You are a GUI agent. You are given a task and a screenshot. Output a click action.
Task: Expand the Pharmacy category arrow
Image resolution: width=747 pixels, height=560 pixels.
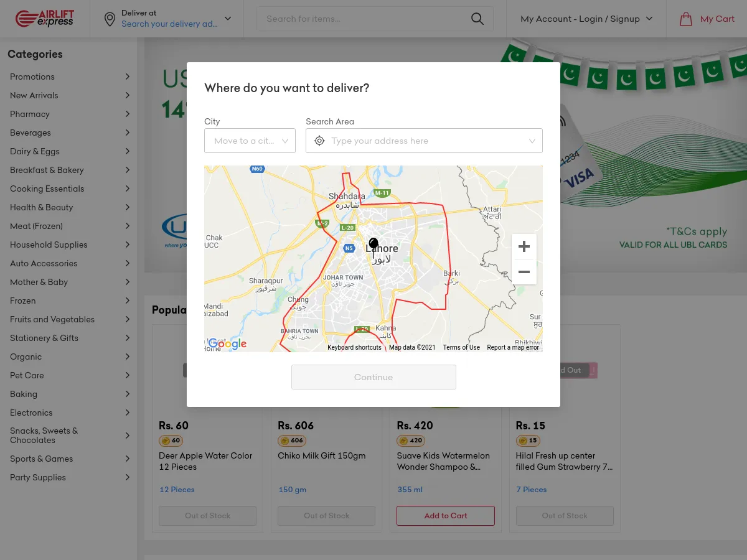pos(127,114)
